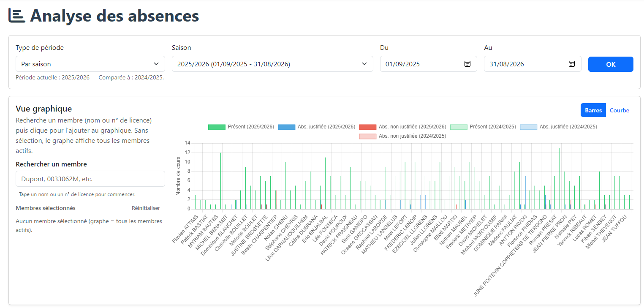Click the Du date field showing 01/09/2025
This screenshot has width=644, height=308.
tap(422, 64)
